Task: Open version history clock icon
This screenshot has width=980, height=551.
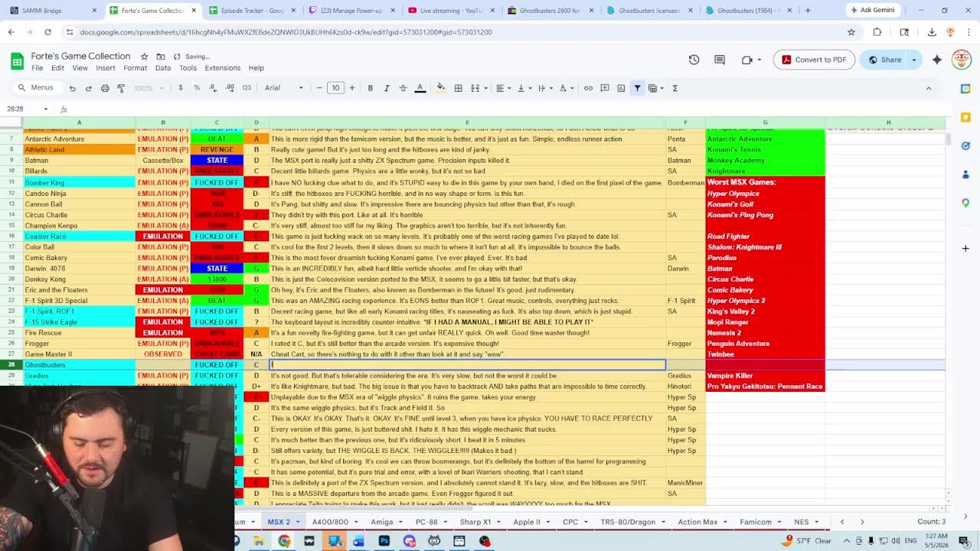Action: (x=694, y=60)
